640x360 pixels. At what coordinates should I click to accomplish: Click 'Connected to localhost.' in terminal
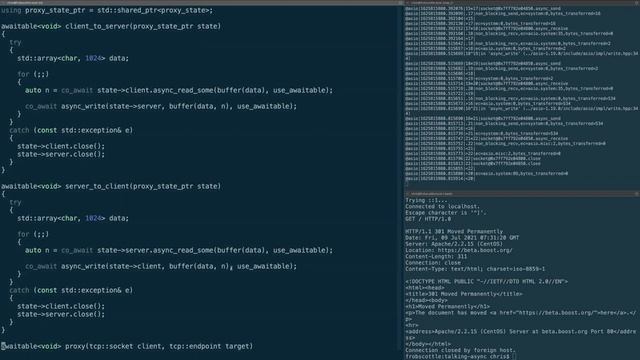[442, 207]
